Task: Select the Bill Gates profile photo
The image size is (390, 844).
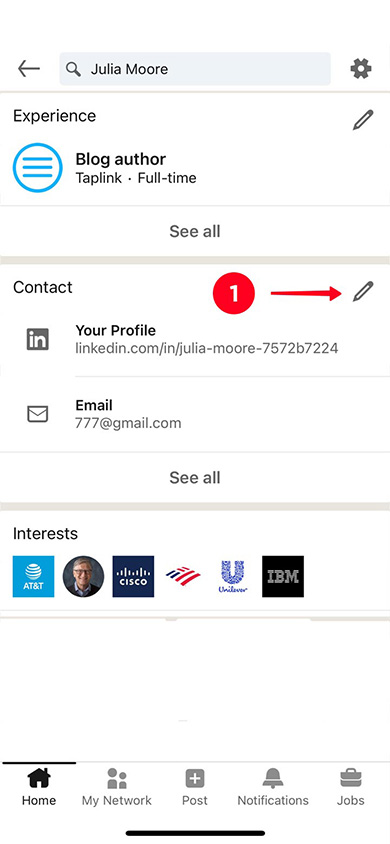Action: coord(83,576)
